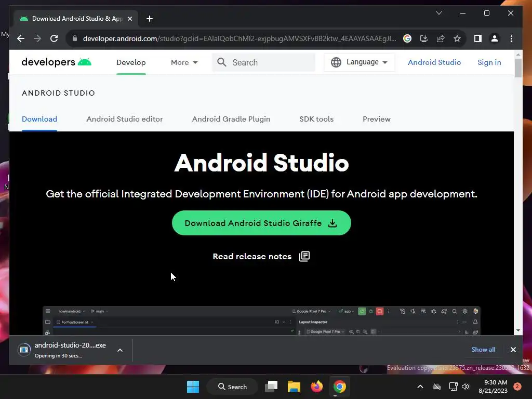The width and height of the screenshot is (532, 399).
Task: Click the magnifier icon in site search
Action: coord(221,62)
